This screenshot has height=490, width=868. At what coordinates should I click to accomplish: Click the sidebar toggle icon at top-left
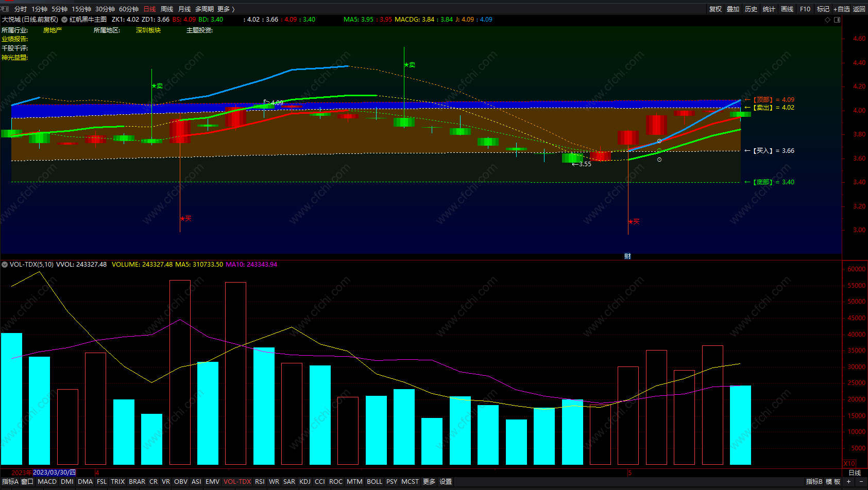5,9
